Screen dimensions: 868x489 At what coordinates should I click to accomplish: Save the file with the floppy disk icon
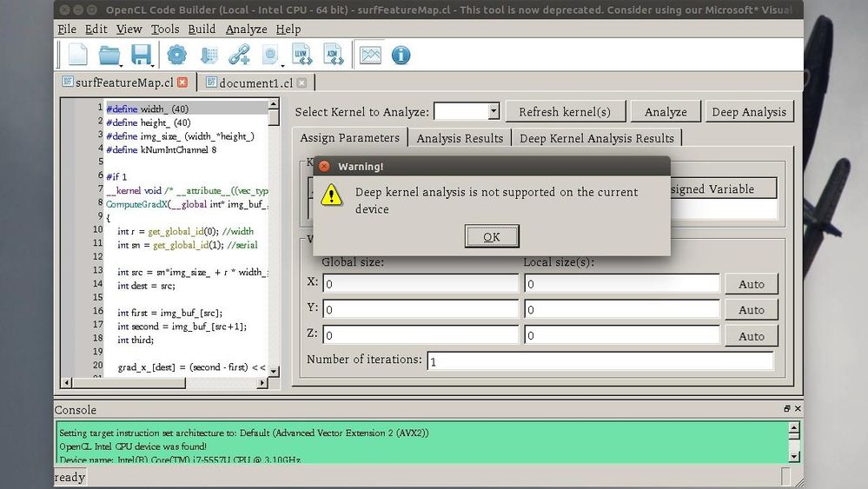[x=141, y=55]
